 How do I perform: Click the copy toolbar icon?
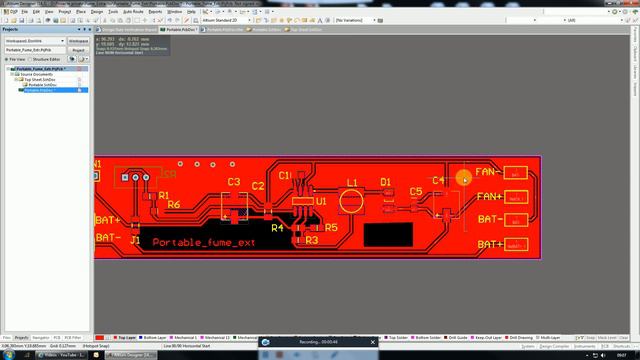pos(113,20)
